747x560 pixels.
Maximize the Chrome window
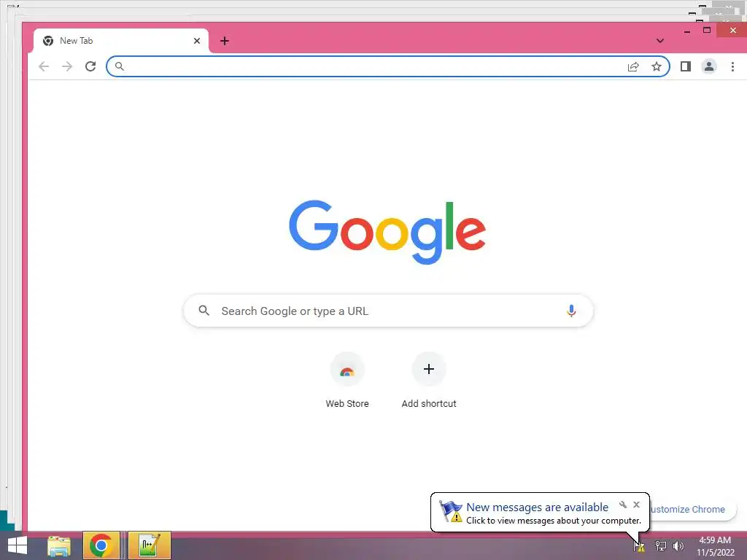pos(707,31)
